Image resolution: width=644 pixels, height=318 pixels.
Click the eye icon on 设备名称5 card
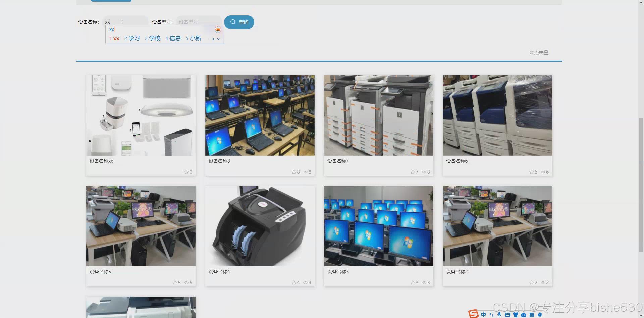pos(186,283)
